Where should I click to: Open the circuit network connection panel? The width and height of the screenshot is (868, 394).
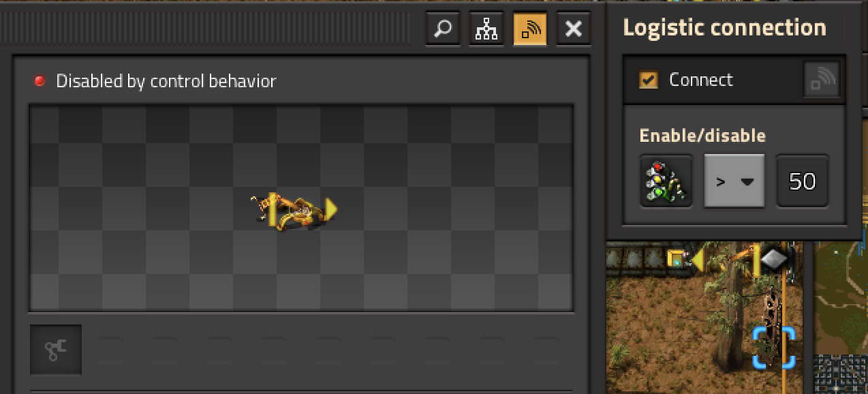486,29
